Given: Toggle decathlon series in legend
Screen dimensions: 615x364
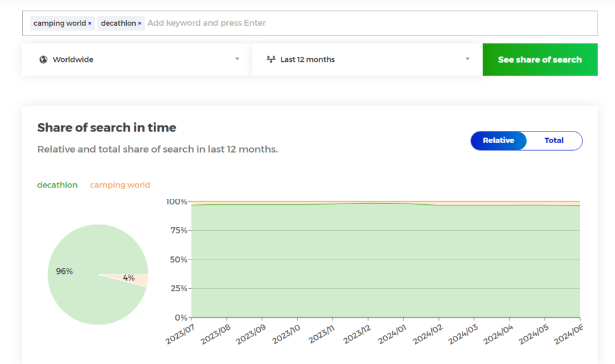Looking at the screenshot, I should click(57, 185).
